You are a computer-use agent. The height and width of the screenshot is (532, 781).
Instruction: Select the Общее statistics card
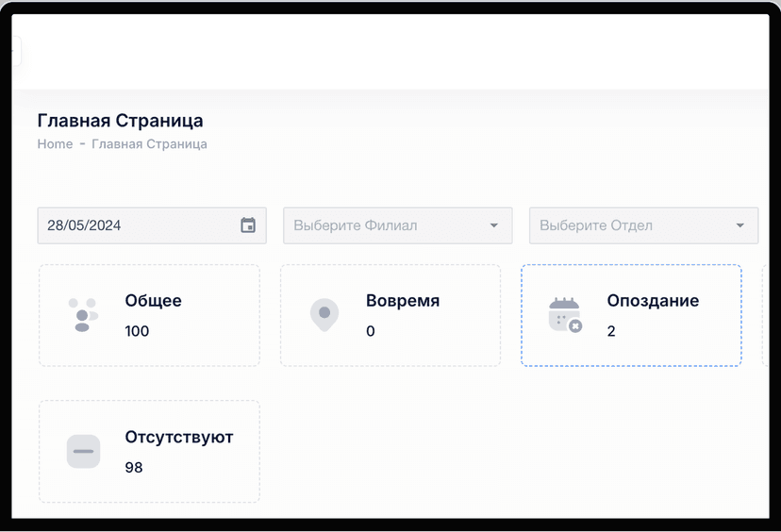[149, 315]
